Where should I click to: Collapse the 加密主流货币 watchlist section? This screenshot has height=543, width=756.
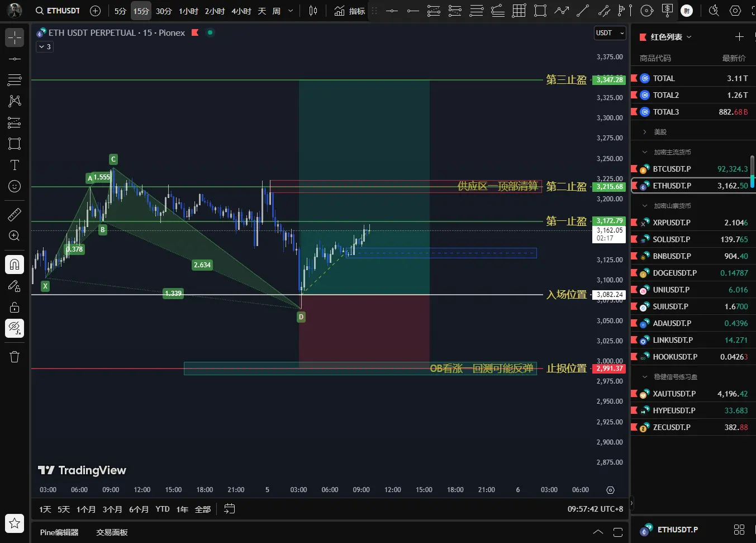pyautogui.click(x=645, y=152)
